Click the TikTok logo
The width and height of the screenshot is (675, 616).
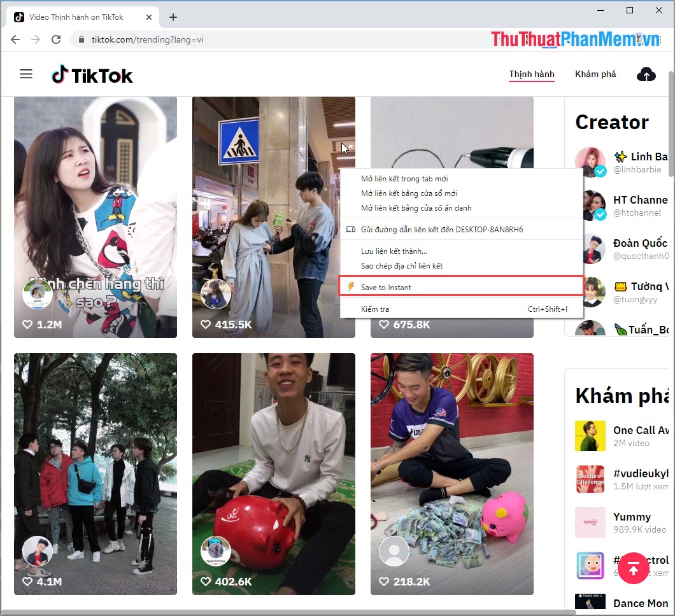pos(92,74)
